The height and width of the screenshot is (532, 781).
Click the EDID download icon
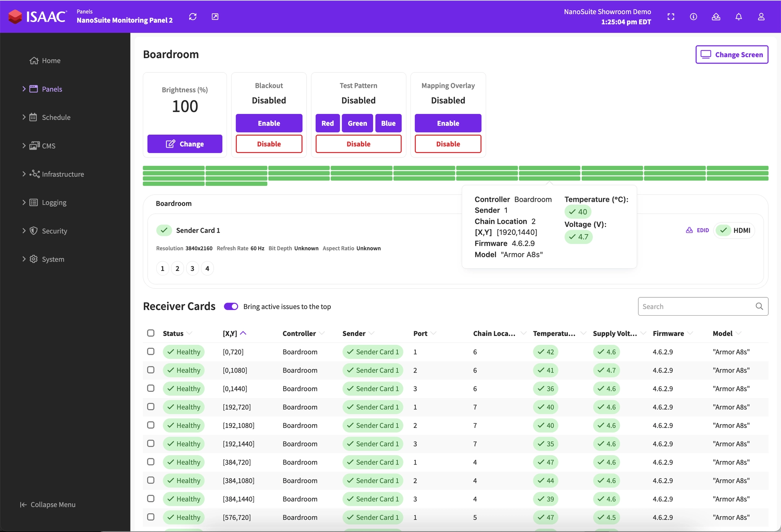(689, 230)
